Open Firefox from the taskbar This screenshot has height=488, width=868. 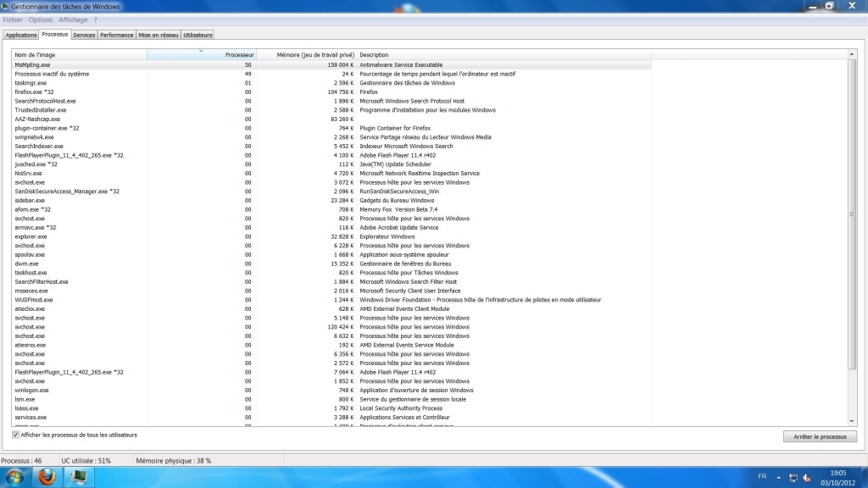47,477
